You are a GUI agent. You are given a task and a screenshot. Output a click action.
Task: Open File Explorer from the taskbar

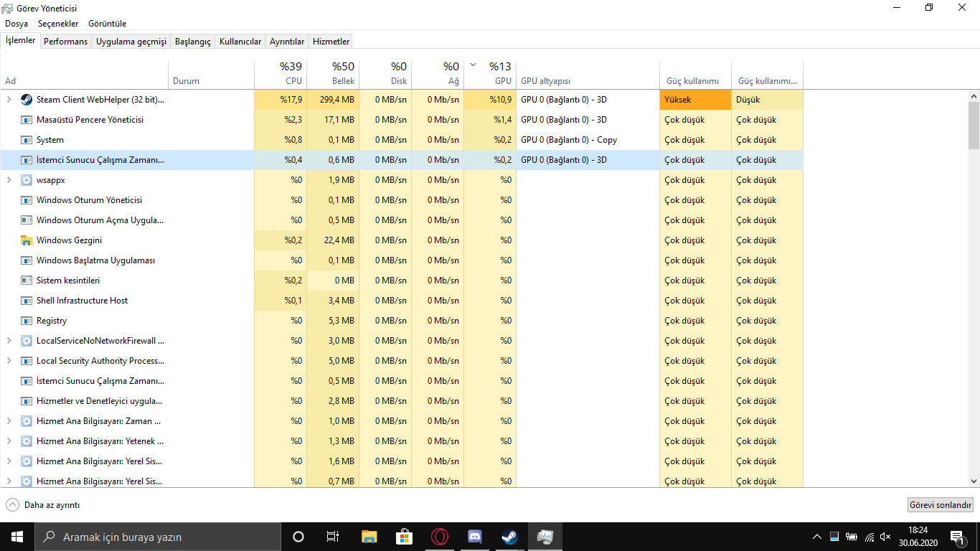369,537
